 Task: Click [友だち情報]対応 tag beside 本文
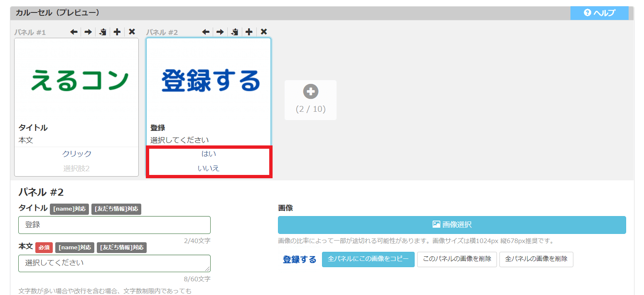[122, 248]
